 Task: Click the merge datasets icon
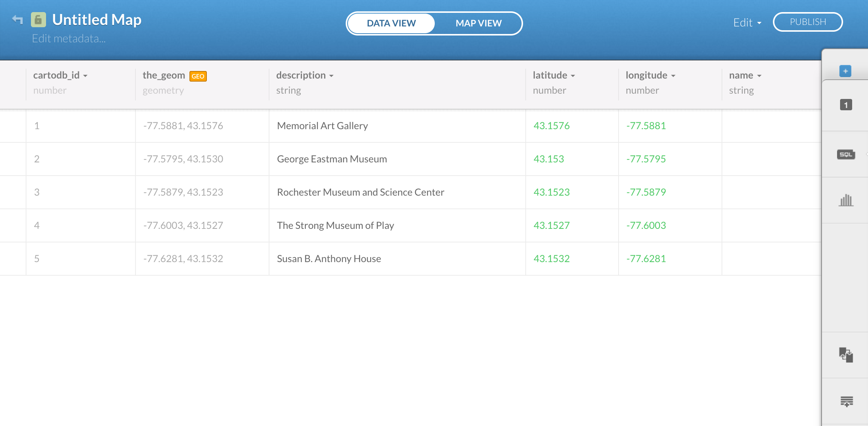(x=846, y=355)
